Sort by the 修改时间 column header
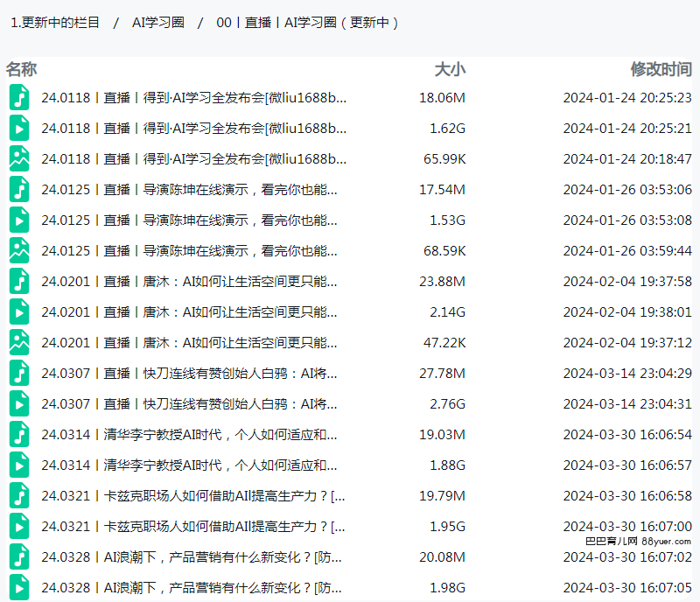The image size is (700, 602). (x=661, y=69)
